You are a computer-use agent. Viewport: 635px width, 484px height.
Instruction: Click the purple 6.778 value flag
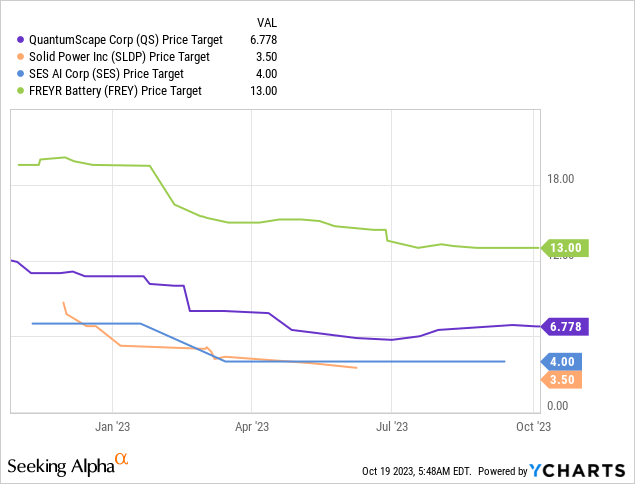click(567, 326)
